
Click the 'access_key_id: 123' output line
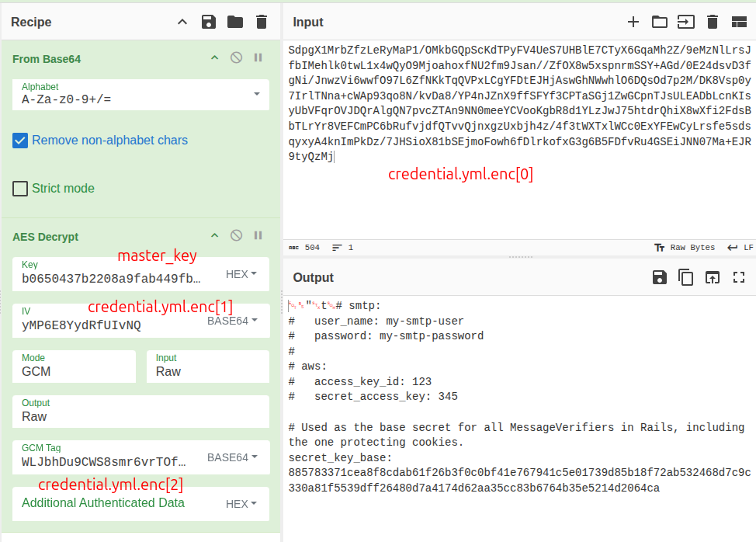click(x=373, y=381)
